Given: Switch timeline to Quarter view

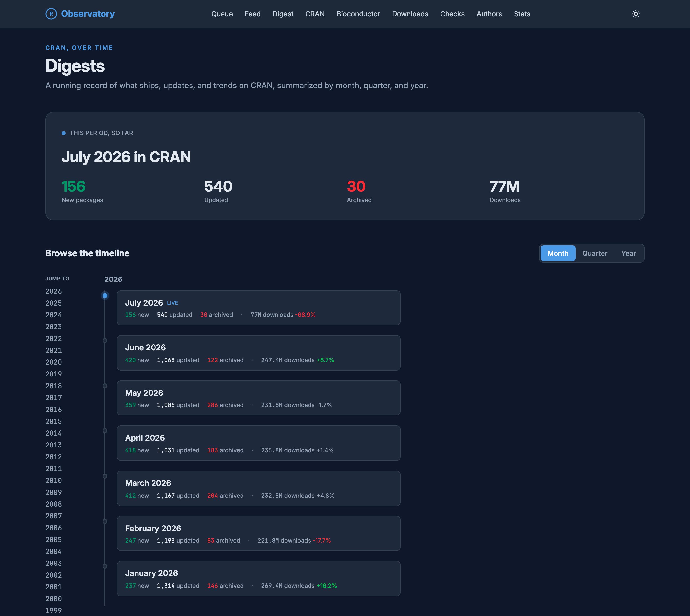Looking at the screenshot, I should (x=595, y=253).
